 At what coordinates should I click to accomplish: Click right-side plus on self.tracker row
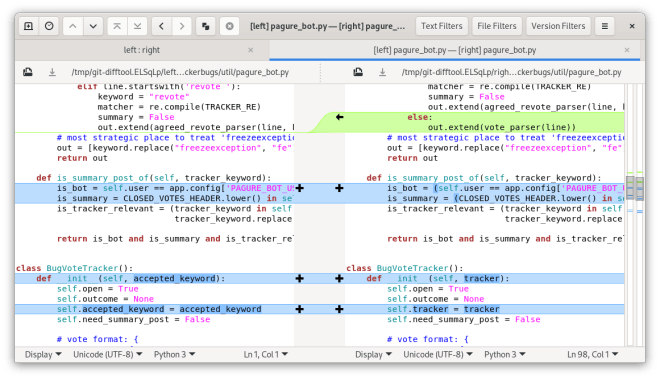point(340,309)
